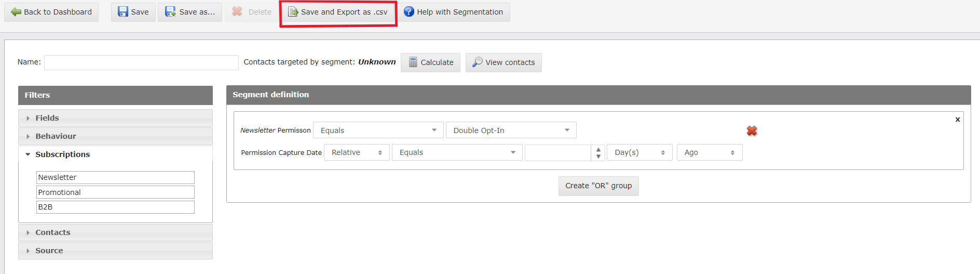The width and height of the screenshot is (980, 274).
Task: Remove the filter row with red X icon
Action: point(751,131)
